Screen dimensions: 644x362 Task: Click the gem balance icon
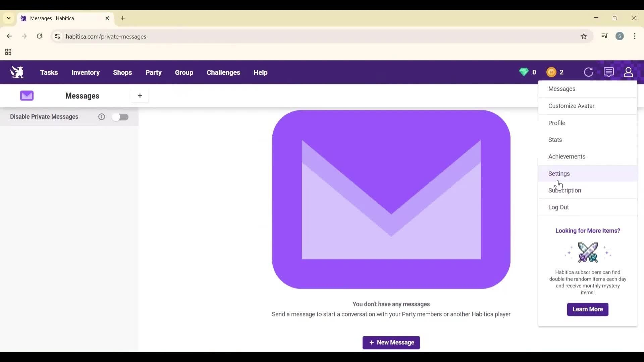[524, 72]
